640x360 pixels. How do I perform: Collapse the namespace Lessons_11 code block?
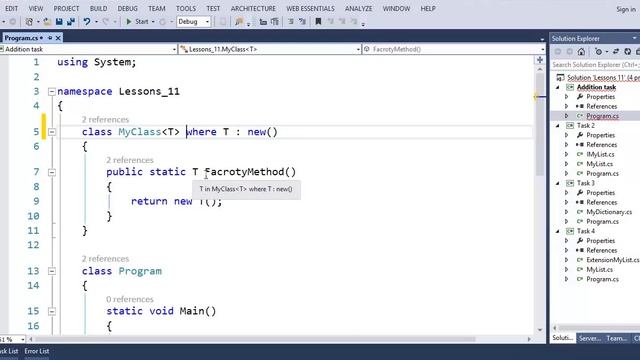tap(51, 92)
